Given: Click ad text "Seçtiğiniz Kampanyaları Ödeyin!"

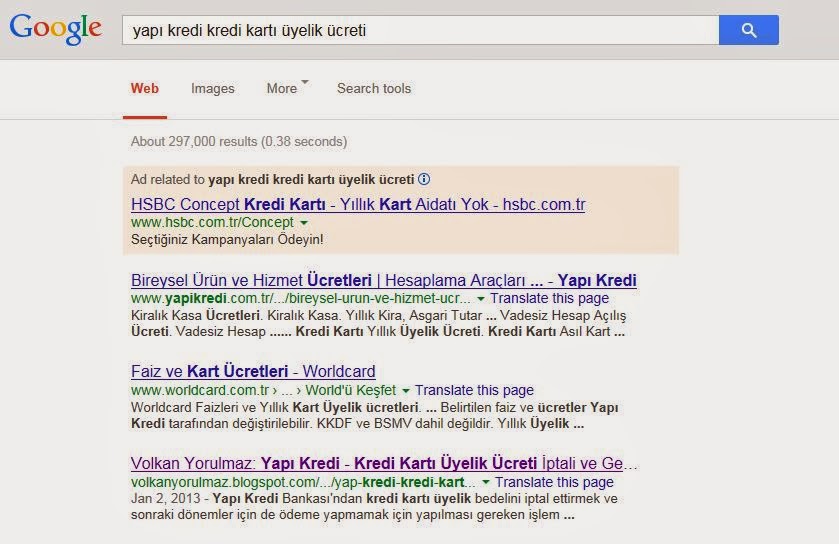Looking at the screenshot, I should tap(227, 239).
